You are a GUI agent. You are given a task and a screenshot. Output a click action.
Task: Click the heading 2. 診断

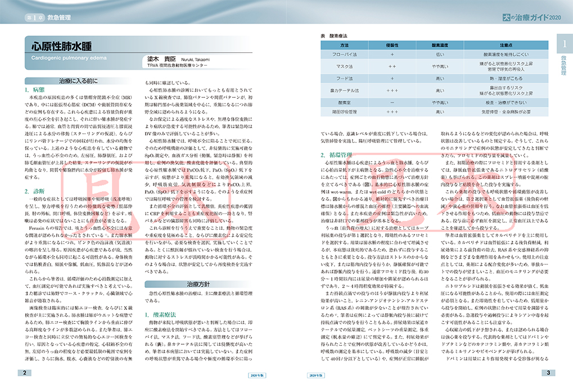click(x=35, y=191)
